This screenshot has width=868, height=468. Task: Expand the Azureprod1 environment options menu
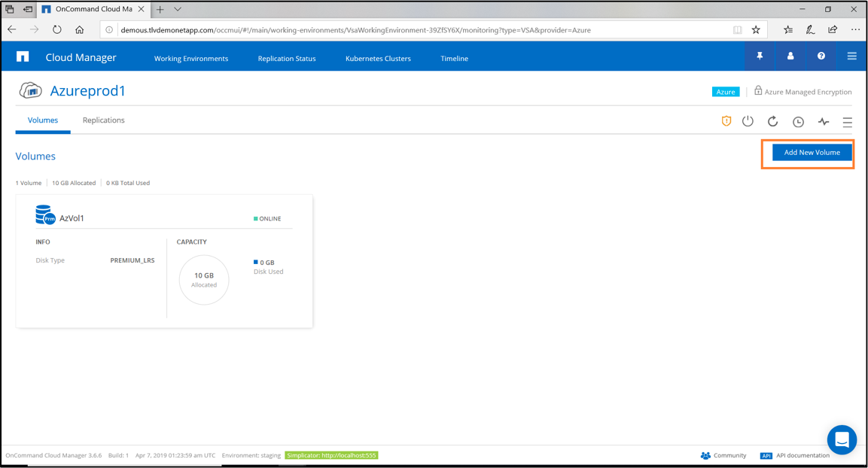tap(847, 122)
